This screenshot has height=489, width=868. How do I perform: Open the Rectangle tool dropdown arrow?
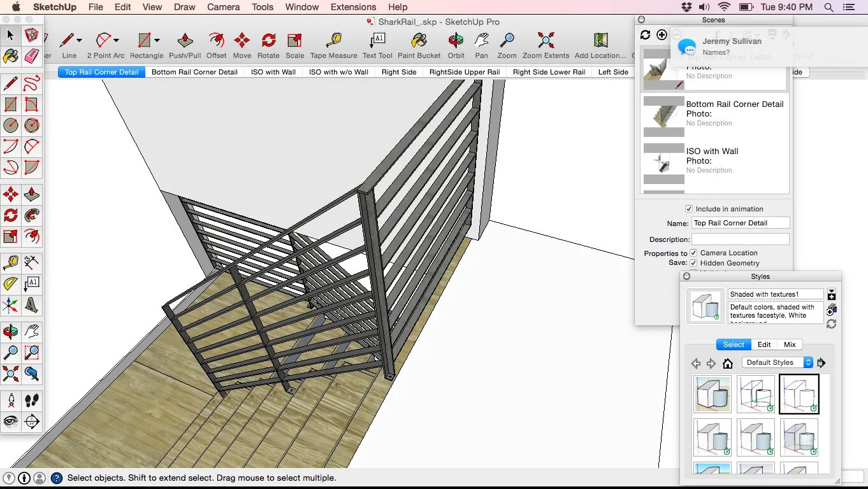click(x=157, y=41)
